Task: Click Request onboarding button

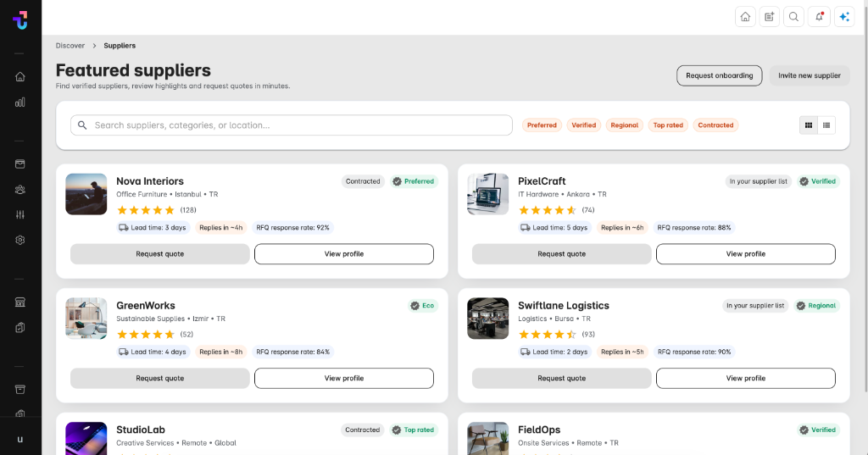Action: pyautogui.click(x=719, y=76)
